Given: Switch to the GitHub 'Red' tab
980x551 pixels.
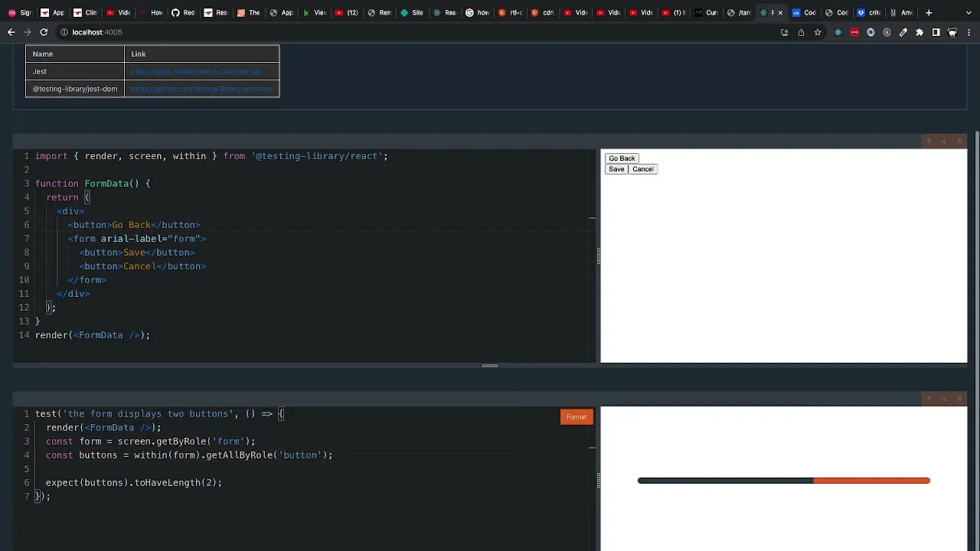Looking at the screenshot, I should tap(183, 12).
